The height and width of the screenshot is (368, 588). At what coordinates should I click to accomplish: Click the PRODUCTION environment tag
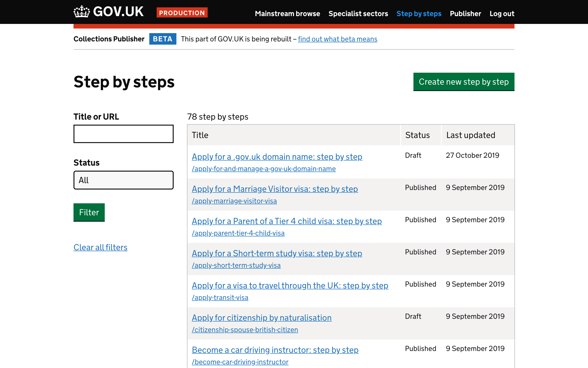(182, 13)
